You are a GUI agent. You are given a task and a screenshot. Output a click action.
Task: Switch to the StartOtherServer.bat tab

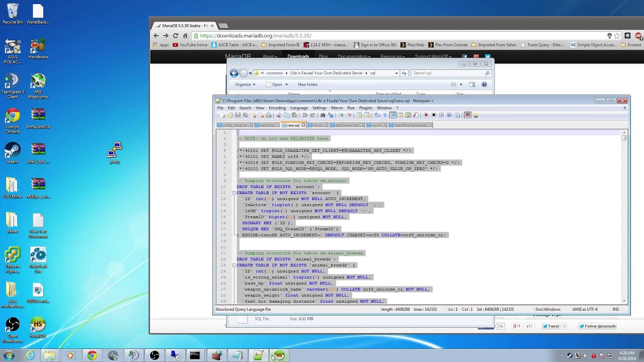(410, 125)
